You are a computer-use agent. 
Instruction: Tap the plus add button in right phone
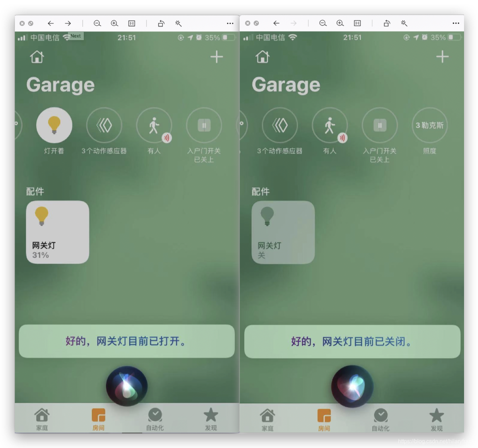tap(442, 57)
